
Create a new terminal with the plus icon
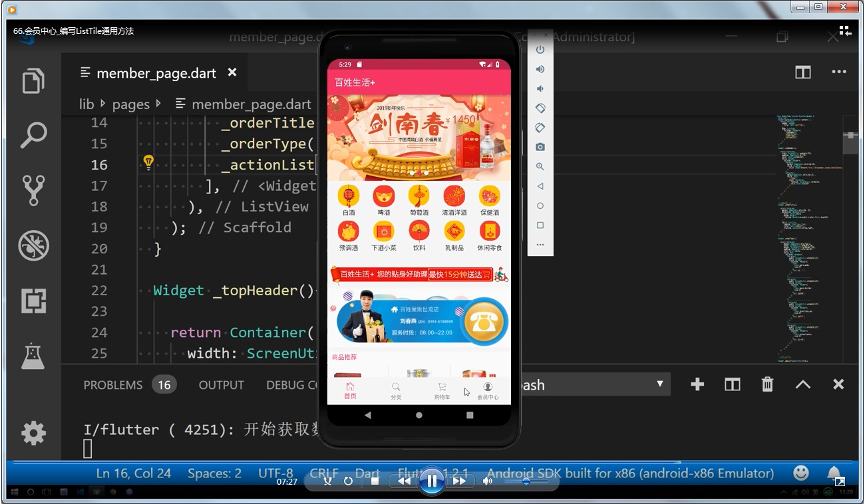pyautogui.click(x=697, y=384)
